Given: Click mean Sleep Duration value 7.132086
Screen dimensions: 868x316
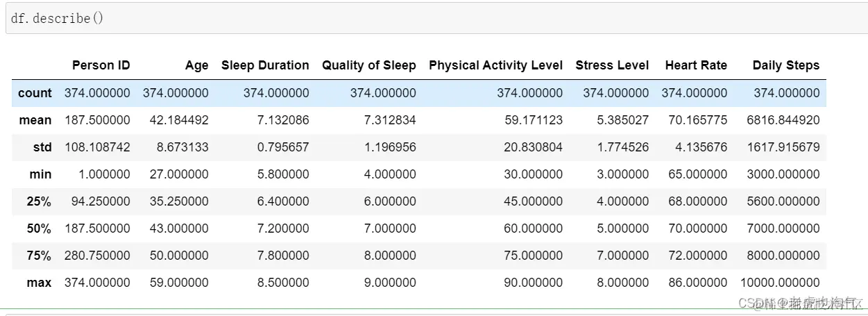Looking at the screenshot, I should pos(283,120).
